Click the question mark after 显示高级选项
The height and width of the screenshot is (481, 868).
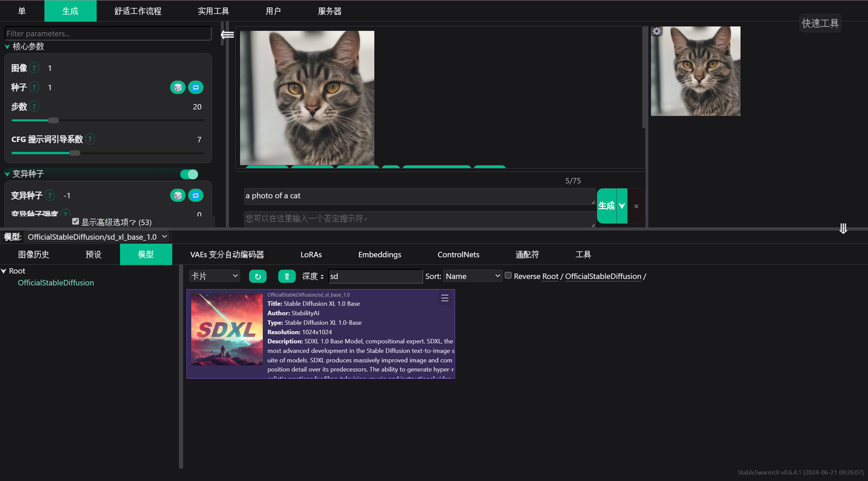tap(133, 222)
